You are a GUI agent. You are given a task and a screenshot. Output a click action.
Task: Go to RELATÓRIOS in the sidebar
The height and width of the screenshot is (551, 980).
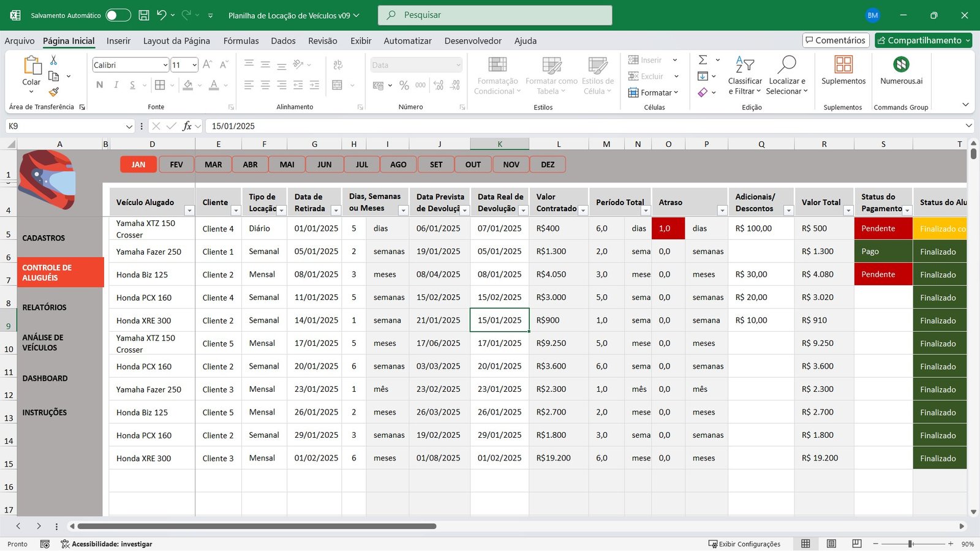[x=44, y=307]
